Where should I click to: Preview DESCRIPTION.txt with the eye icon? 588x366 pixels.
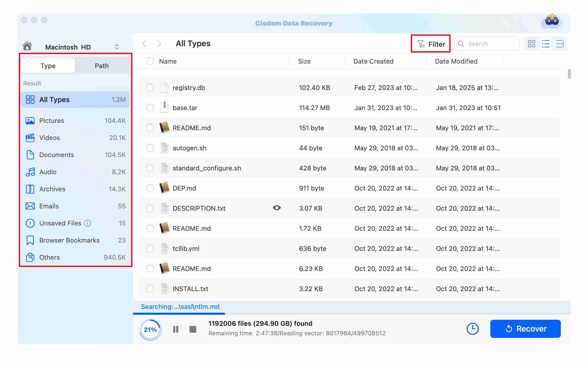(x=277, y=208)
